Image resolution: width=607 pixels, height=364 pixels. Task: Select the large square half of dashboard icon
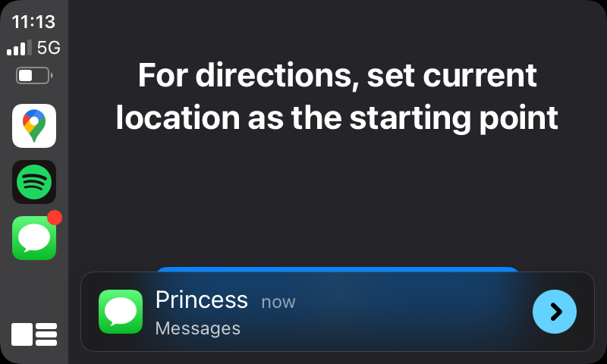22,334
